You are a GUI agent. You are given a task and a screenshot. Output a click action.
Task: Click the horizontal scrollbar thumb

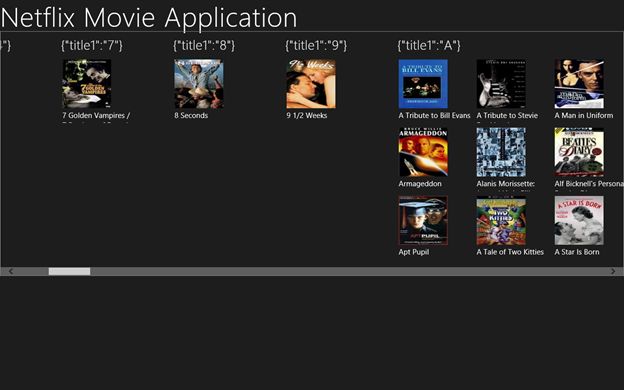69,271
